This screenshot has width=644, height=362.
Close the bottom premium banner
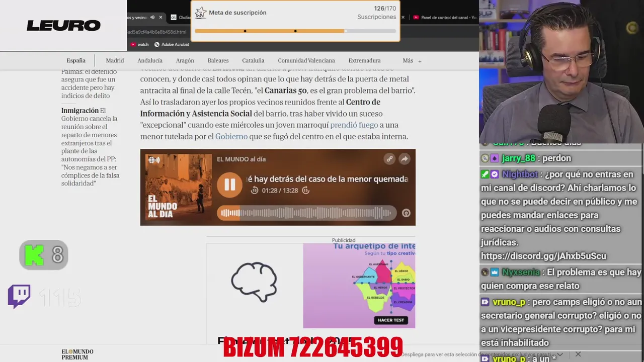(578, 354)
